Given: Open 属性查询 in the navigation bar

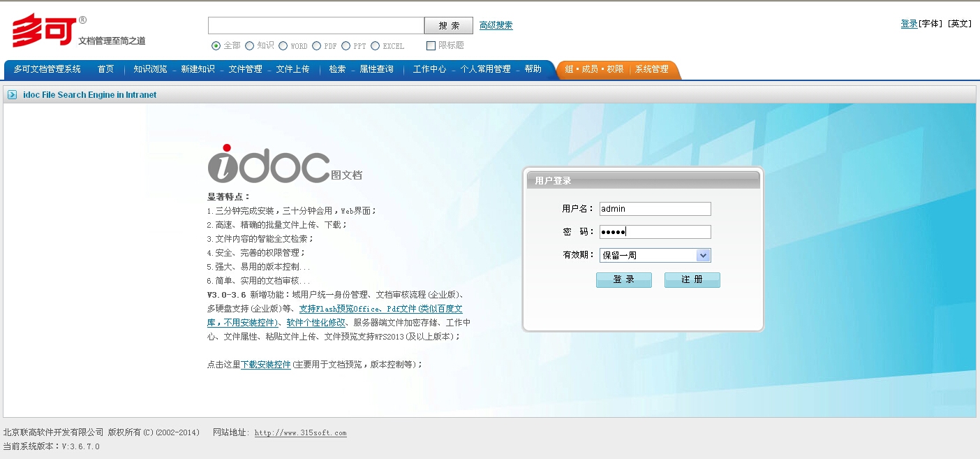Looking at the screenshot, I should tap(377, 69).
